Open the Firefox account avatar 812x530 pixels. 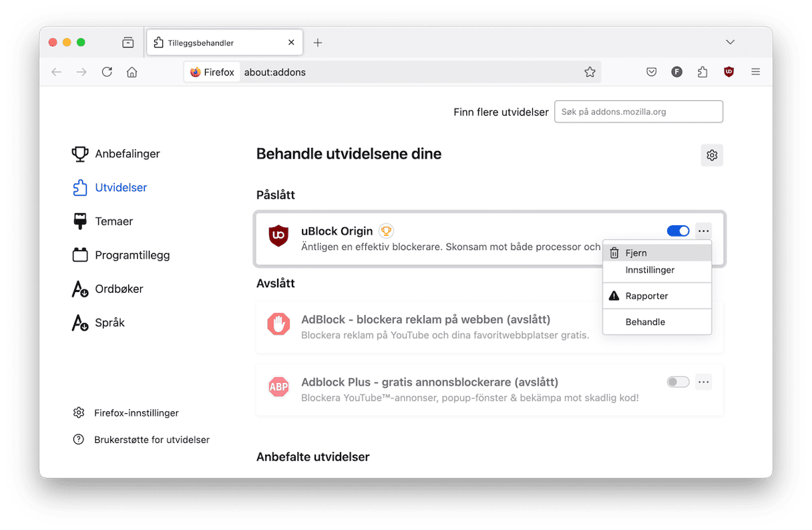[677, 72]
